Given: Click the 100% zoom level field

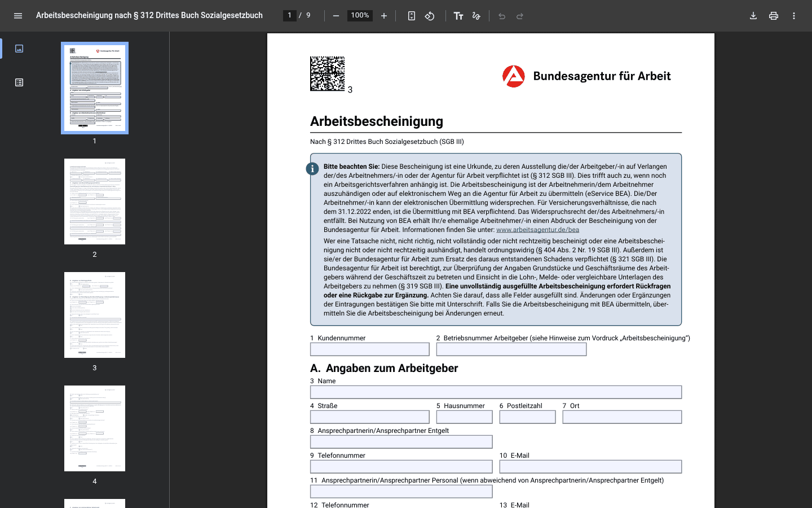Looking at the screenshot, I should [360, 15].
